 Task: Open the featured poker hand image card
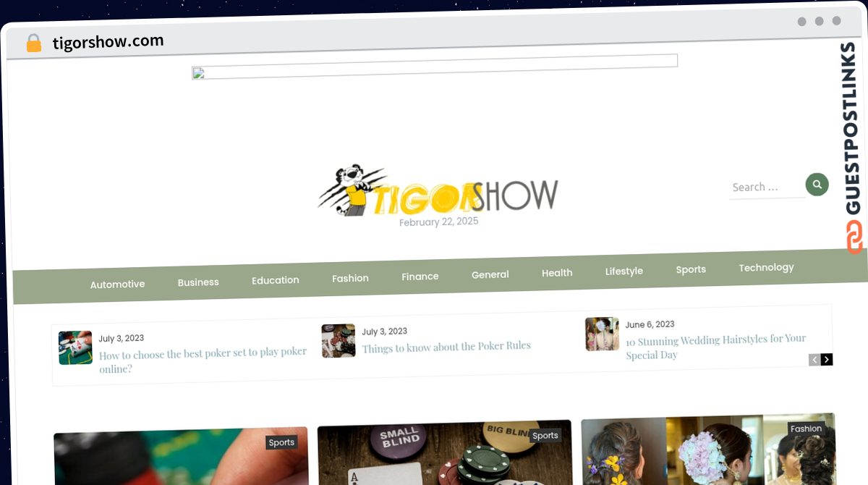[181, 456]
